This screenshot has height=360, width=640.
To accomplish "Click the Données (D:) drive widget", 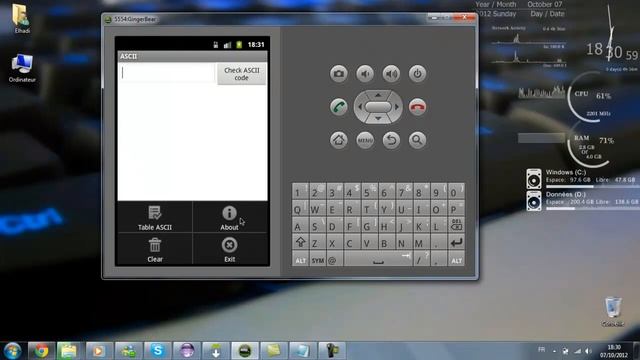I will pos(582,201).
